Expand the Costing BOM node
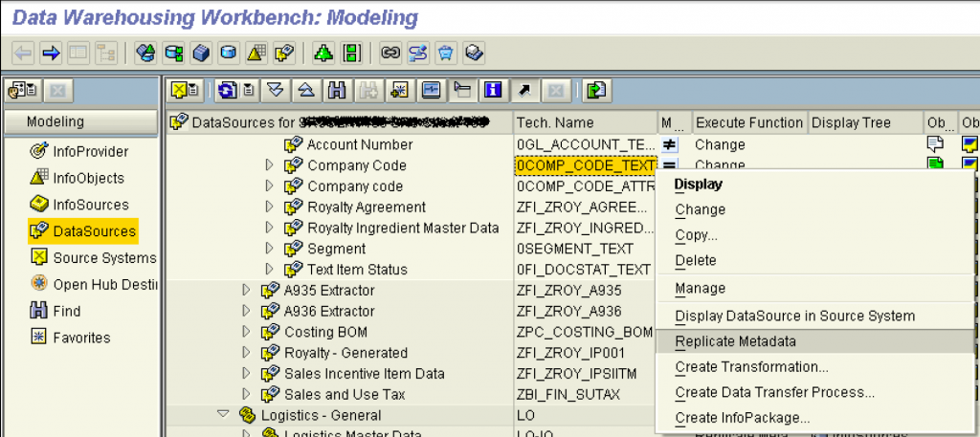This screenshot has height=437, width=980. click(x=246, y=332)
